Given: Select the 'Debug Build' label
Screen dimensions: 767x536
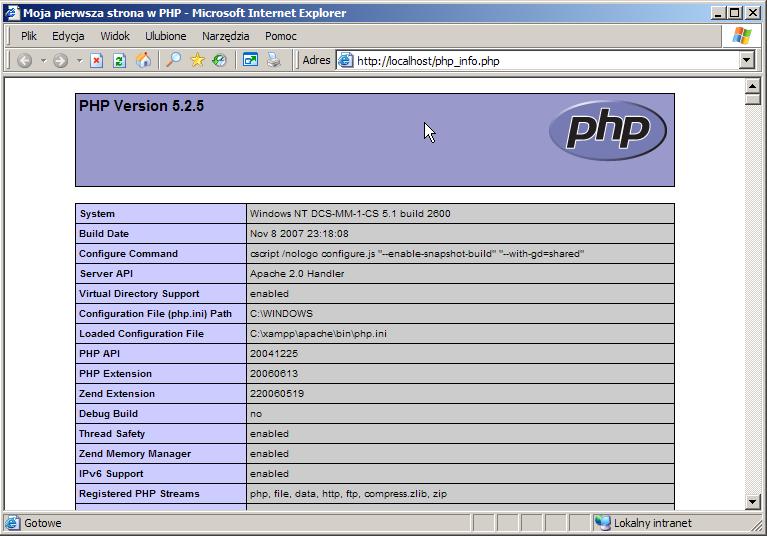Looking at the screenshot, I should (109, 414).
